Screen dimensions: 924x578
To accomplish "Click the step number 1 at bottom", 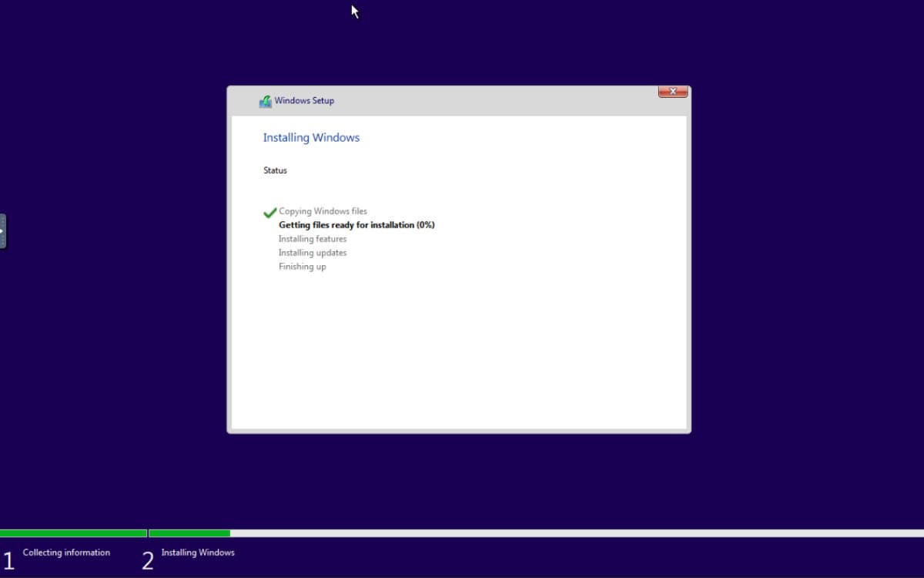I will tap(8, 561).
